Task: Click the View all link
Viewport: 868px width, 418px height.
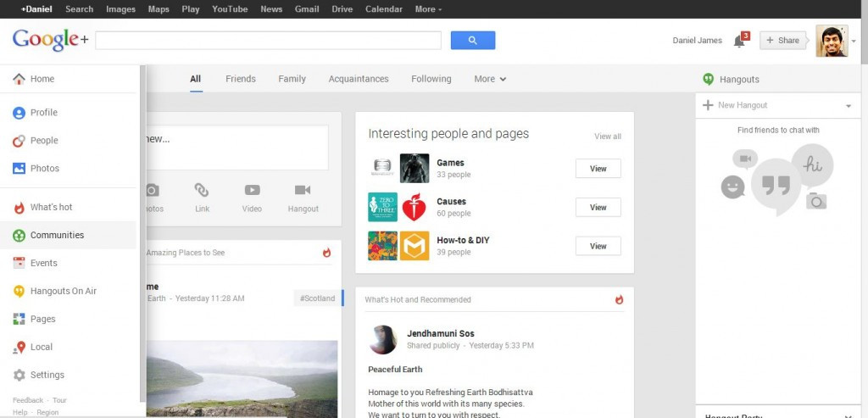Action: pyautogui.click(x=607, y=137)
